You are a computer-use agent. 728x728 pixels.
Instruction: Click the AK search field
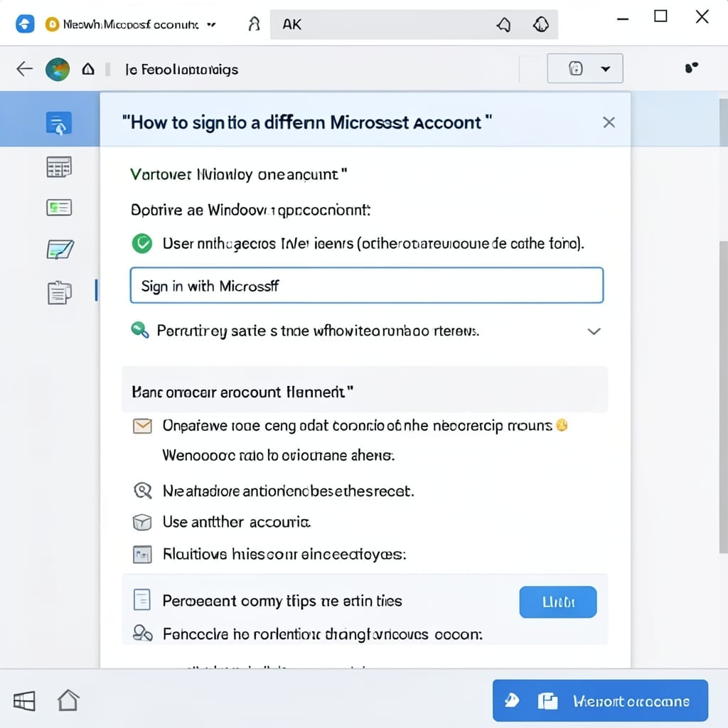tap(414, 24)
